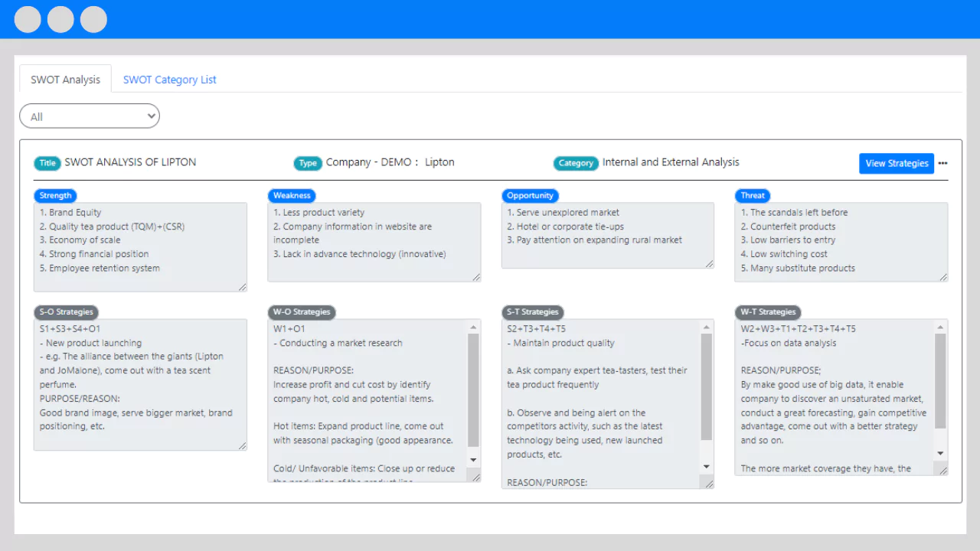Click the S-O Strategies box resize handle
The height and width of the screenshot is (551, 980).
coord(243,446)
